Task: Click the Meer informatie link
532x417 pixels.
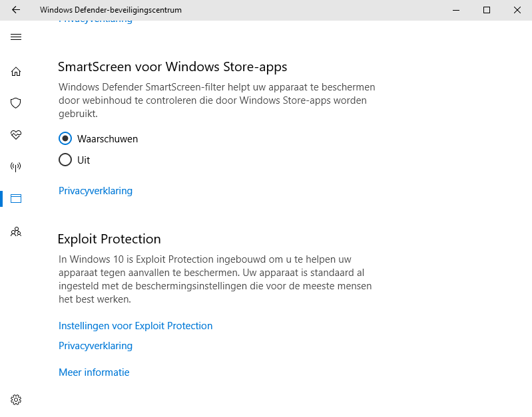Action: click(94, 372)
